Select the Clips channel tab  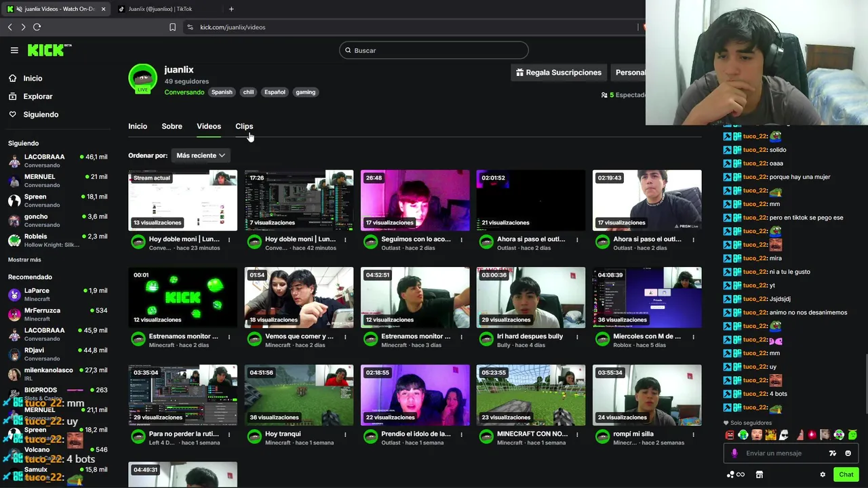click(244, 126)
